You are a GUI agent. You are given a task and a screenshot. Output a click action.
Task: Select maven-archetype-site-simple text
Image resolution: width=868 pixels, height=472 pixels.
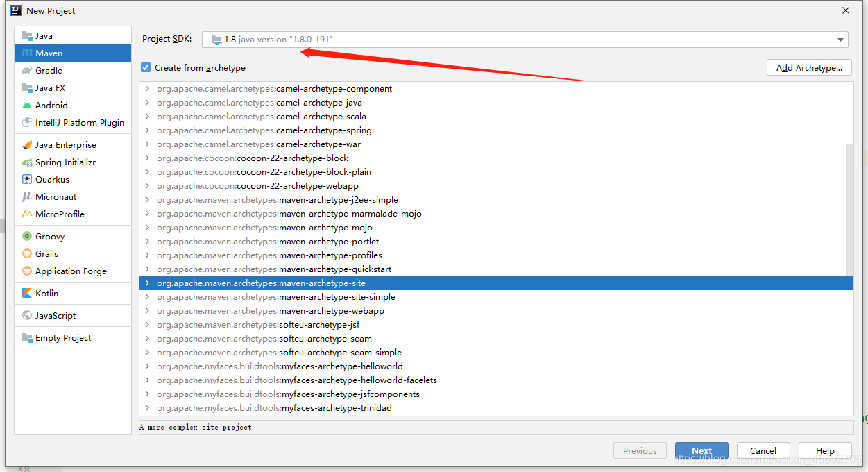point(337,297)
